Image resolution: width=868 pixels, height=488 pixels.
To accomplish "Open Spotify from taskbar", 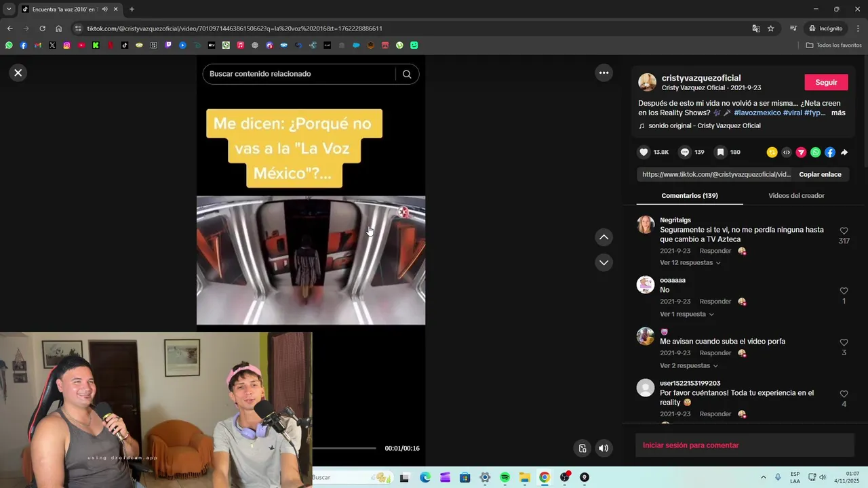I will (x=505, y=477).
